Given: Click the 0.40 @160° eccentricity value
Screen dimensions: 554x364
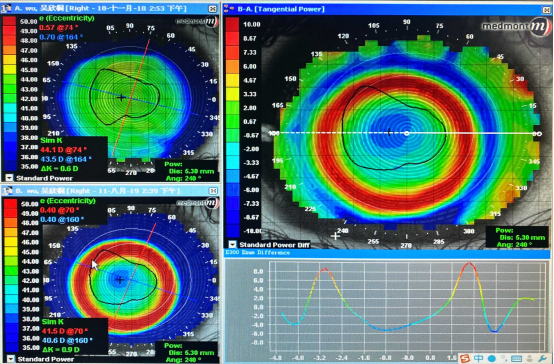Looking at the screenshot, I should click(x=62, y=219).
